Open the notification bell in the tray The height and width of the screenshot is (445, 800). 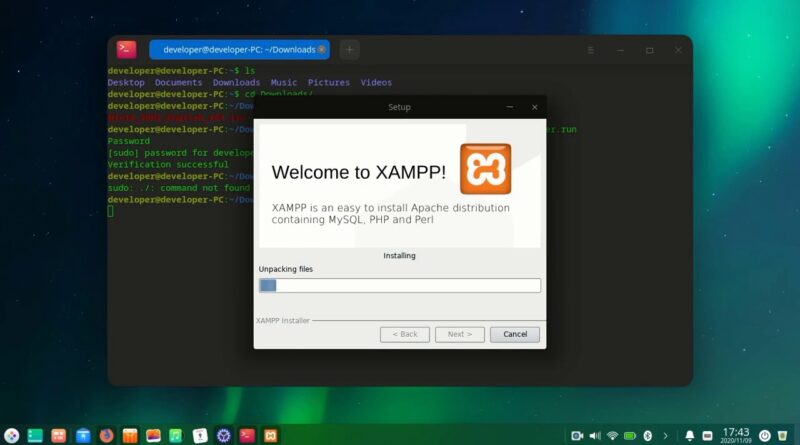(689, 436)
